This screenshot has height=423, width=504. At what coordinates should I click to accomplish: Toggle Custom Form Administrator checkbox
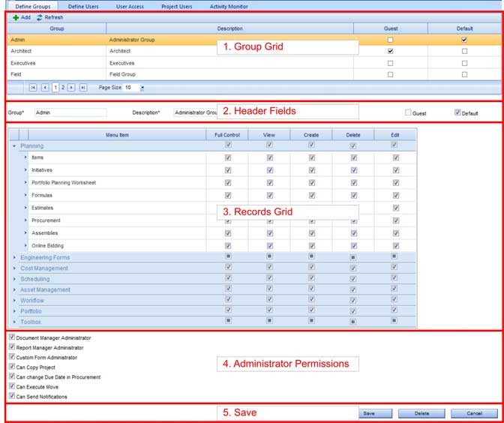click(12, 356)
